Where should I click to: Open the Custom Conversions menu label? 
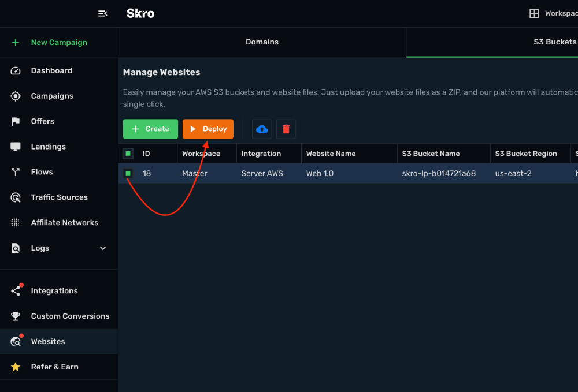coord(70,316)
